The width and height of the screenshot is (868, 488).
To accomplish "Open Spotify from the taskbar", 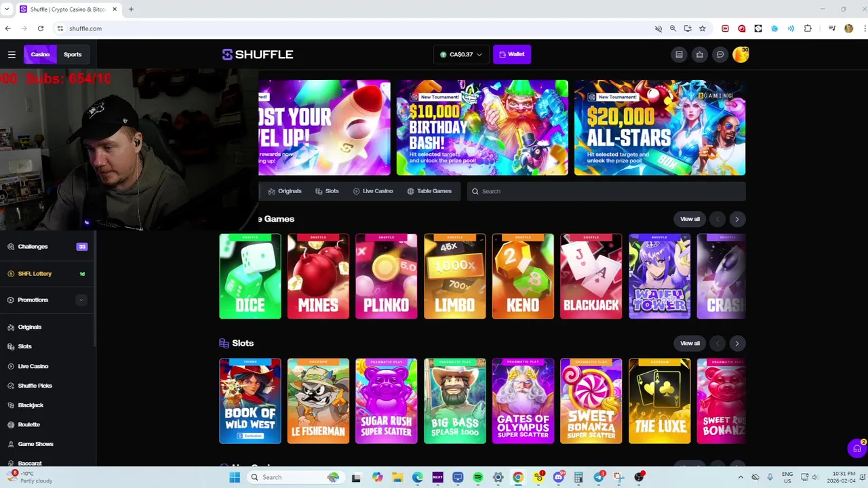I will point(478,477).
